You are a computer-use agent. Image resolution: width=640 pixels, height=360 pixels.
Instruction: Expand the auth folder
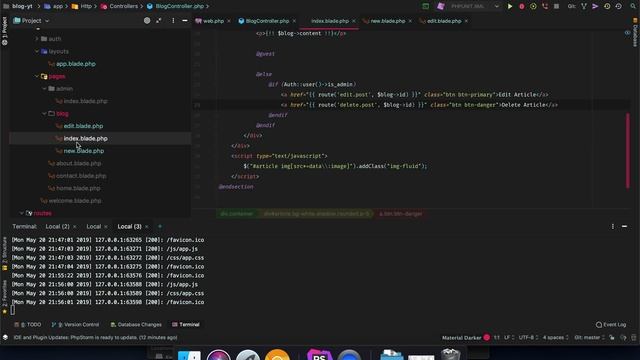[x=37, y=39]
